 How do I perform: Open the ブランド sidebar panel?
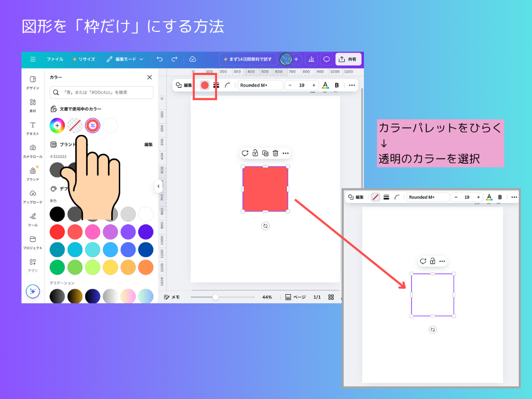point(33,174)
